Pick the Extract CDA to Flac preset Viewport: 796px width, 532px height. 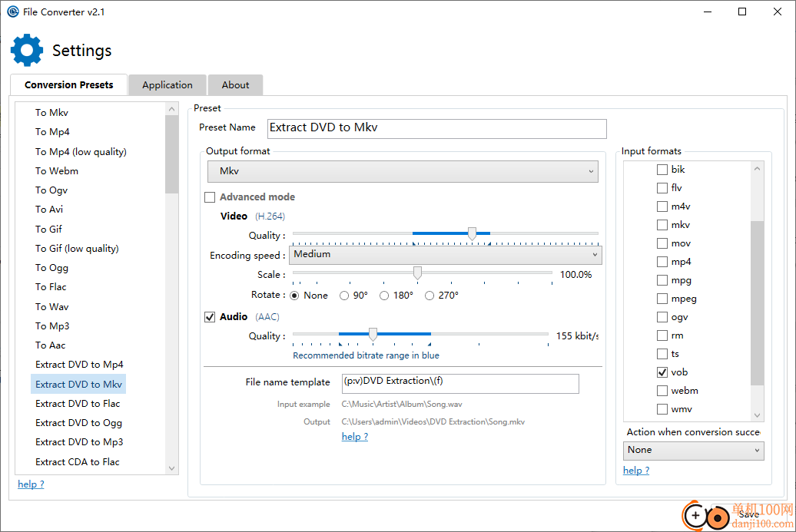pyautogui.click(x=77, y=462)
